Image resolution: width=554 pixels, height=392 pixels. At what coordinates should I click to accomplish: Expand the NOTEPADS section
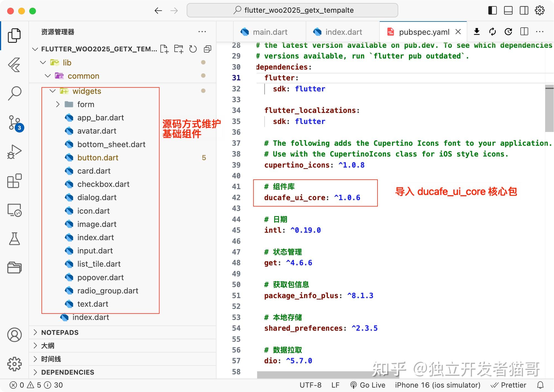click(x=60, y=332)
